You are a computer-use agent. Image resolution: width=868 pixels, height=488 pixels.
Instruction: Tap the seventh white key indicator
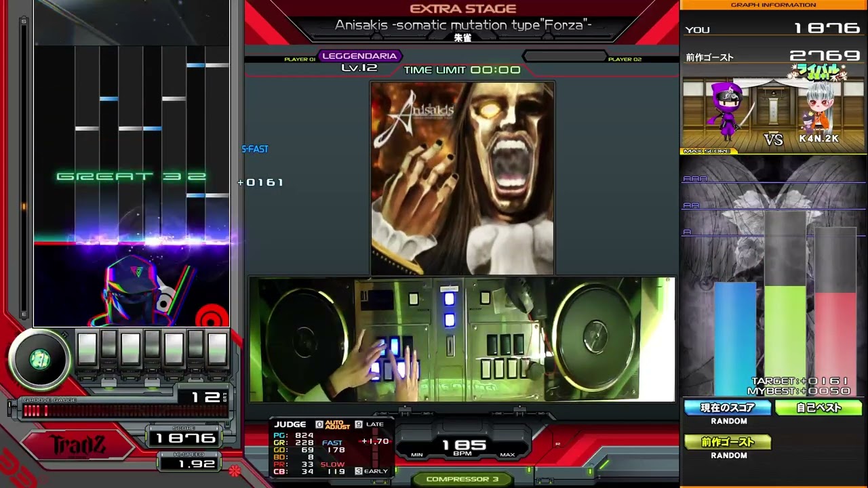[x=217, y=349]
